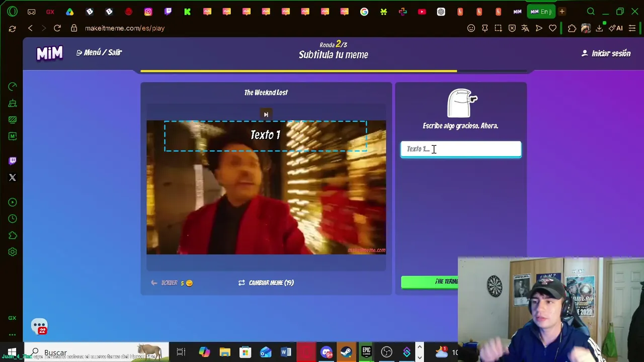Image resolution: width=644 pixels, height=362 pixels.
Task: Click the address bar URL makeitmeme.com/es/play
Action: click(125, 28)
